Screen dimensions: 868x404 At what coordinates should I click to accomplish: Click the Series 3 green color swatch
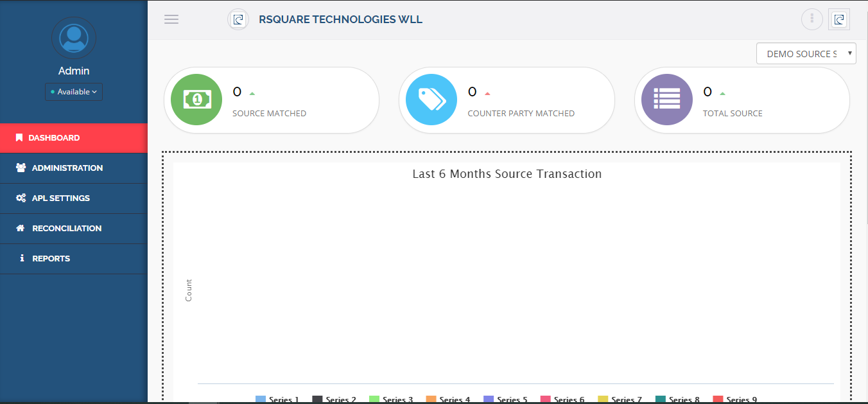tap(374, 400)
